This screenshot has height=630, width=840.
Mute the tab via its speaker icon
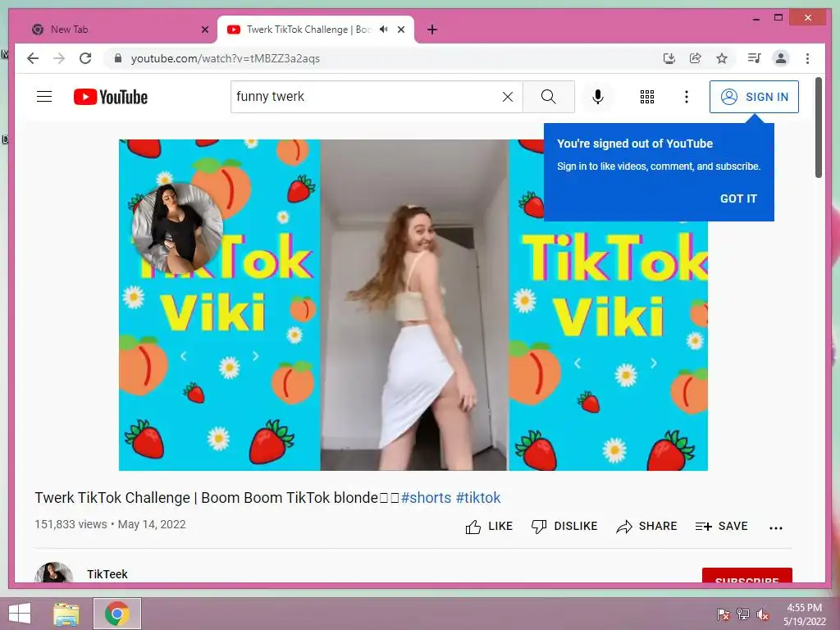pyautogui.click(x=384, y=30)
